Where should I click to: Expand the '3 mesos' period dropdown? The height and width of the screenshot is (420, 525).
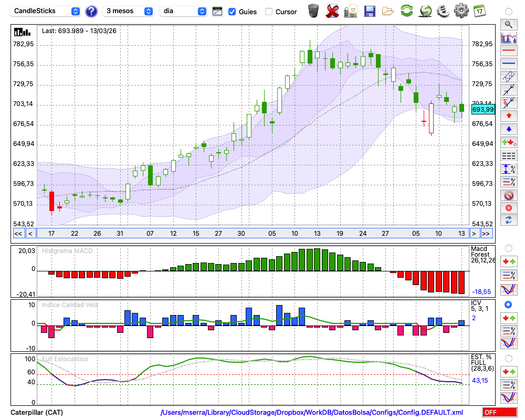[128, 11]
